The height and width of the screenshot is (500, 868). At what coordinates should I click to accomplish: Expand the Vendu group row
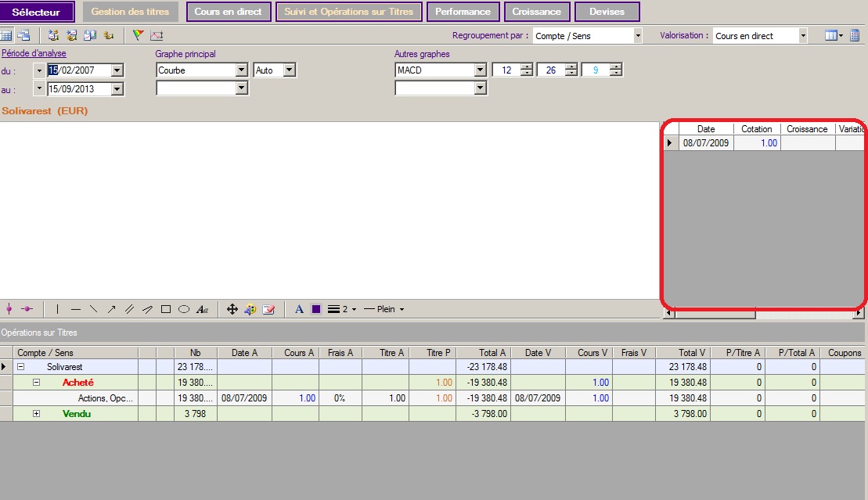tap(36, 414)
